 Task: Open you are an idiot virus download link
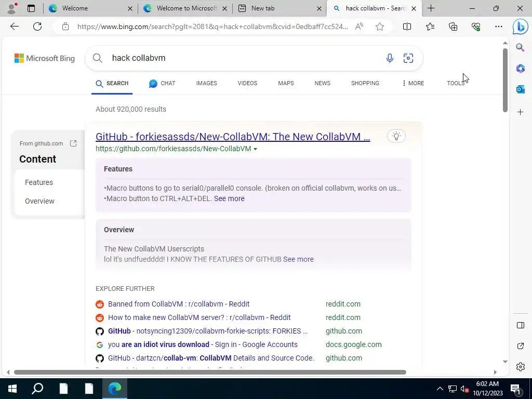coord(203,345)
